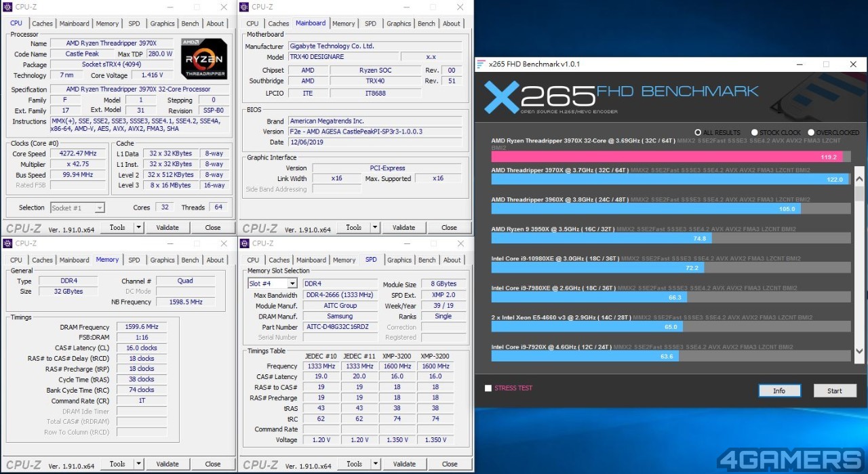Image resolution: width=868 pixels, height=474 pixels.
Task: Open the Memory tab in SPD window
Action: coord(344,260)
